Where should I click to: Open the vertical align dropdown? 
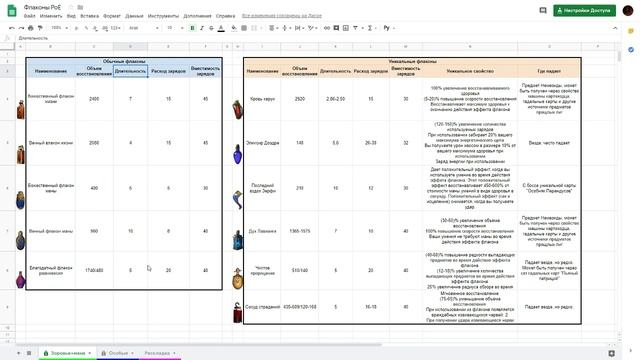click(x=286, y=28)
